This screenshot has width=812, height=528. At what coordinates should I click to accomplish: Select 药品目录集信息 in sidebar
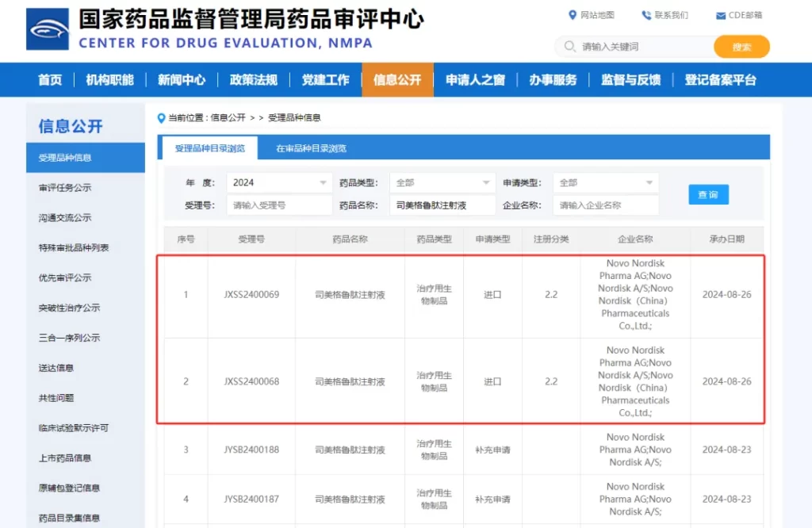(x=69, y=518)
